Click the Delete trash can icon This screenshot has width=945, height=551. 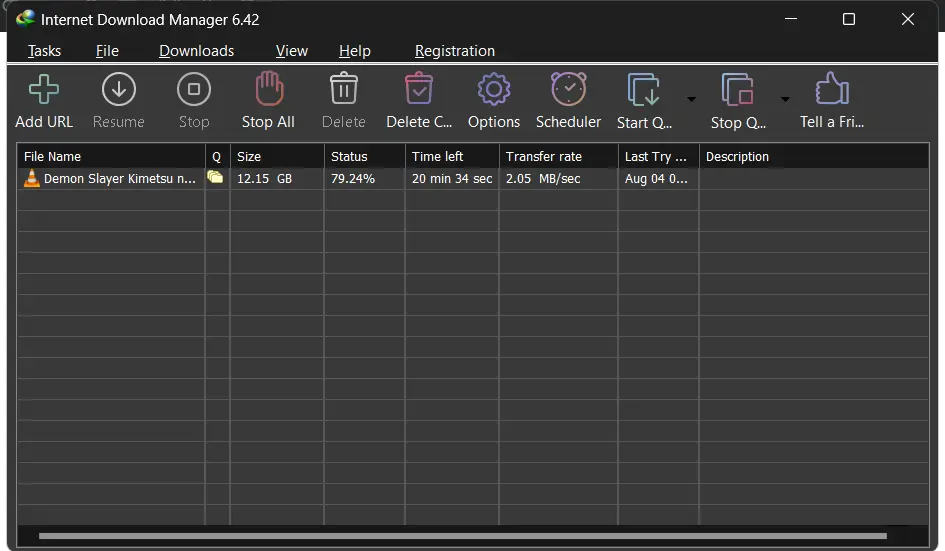pos(344,89)
